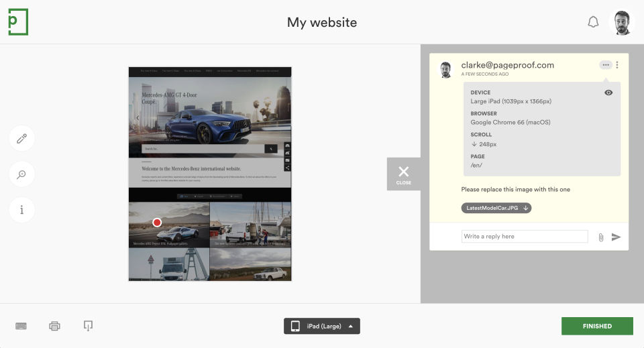Click the blue Mercedes-AMG hero image
Screen dimensions: 644x348
210,117
